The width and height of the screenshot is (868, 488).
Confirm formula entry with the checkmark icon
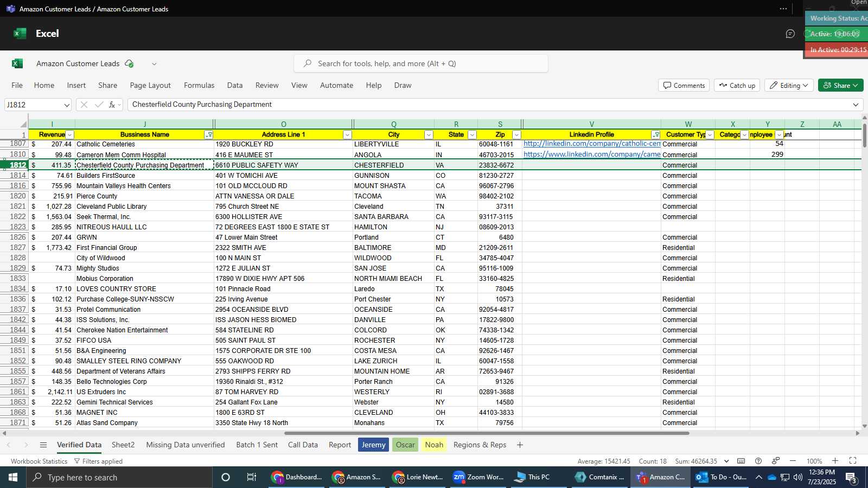99,105
